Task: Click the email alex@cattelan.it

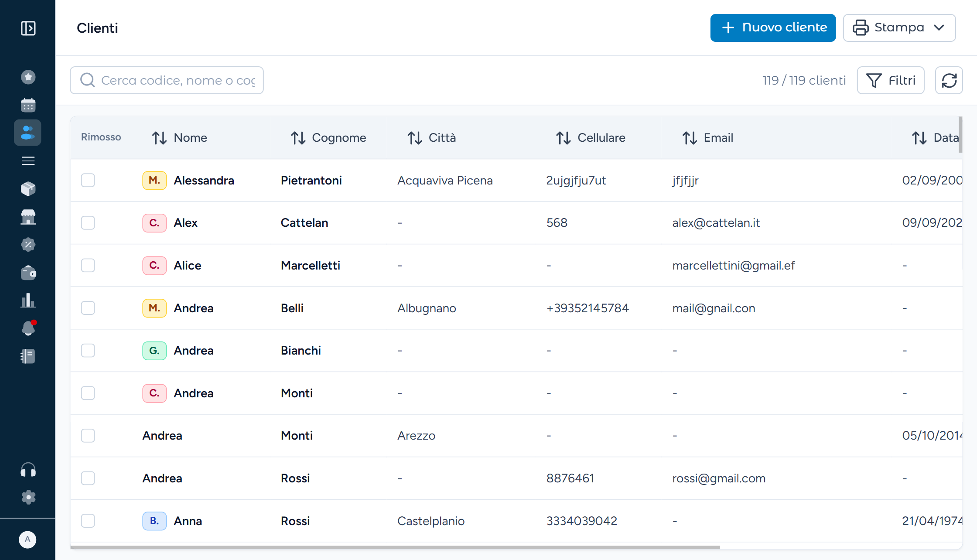Action: pyautogui.click(x=716, y=223)
